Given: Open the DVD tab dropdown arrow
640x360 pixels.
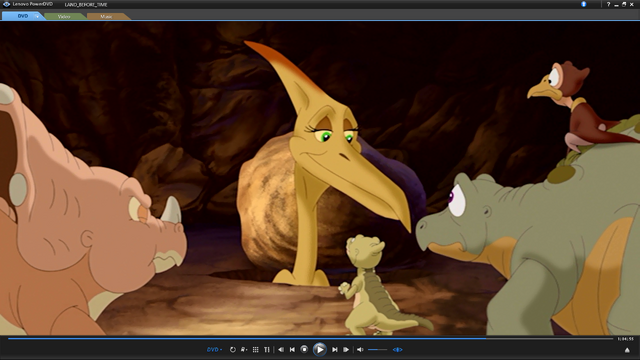Looking at the screenshot, I should point(37,16).
